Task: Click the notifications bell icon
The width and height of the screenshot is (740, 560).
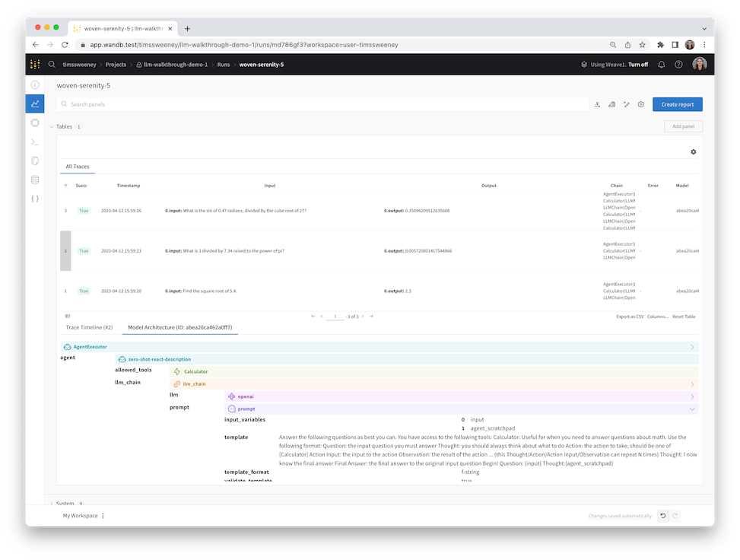Action: (x=662, y=65)
